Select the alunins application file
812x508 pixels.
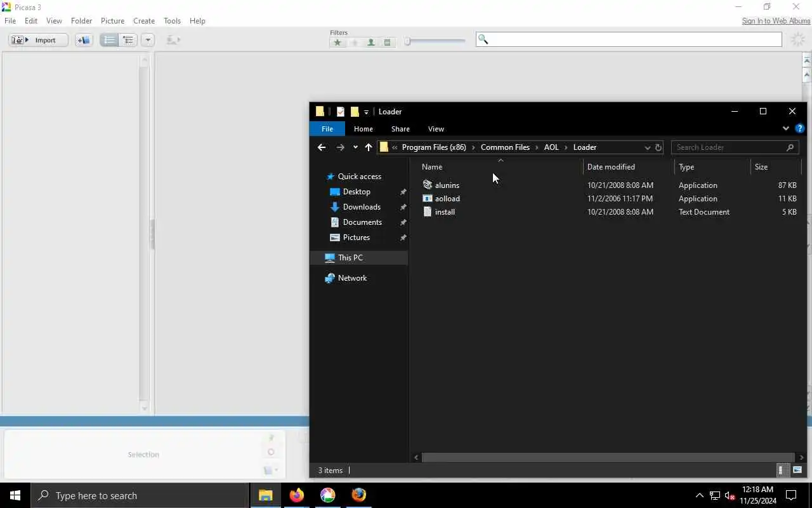tap(447, 185)
